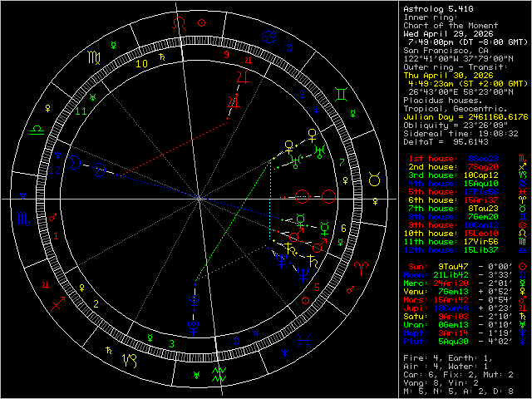Click Scorpio glyph in the 1st house row

(523, 159)
